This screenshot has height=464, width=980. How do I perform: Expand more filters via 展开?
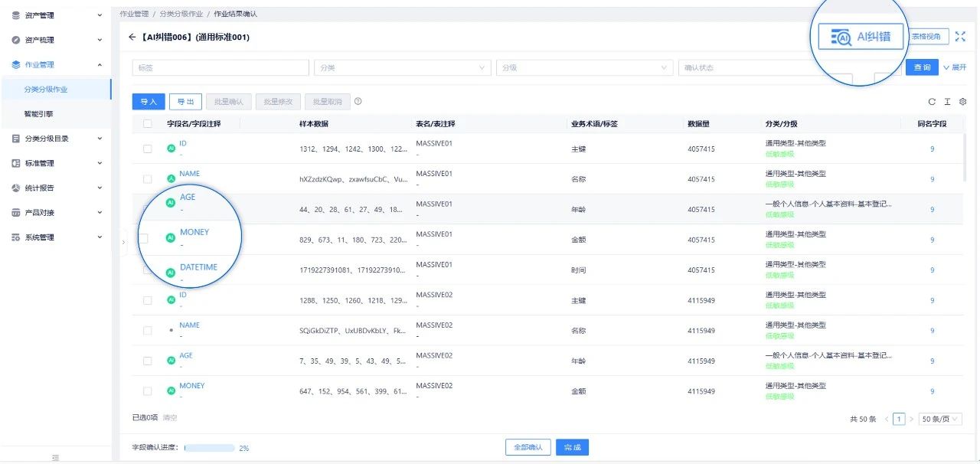(x=956, y=67)
